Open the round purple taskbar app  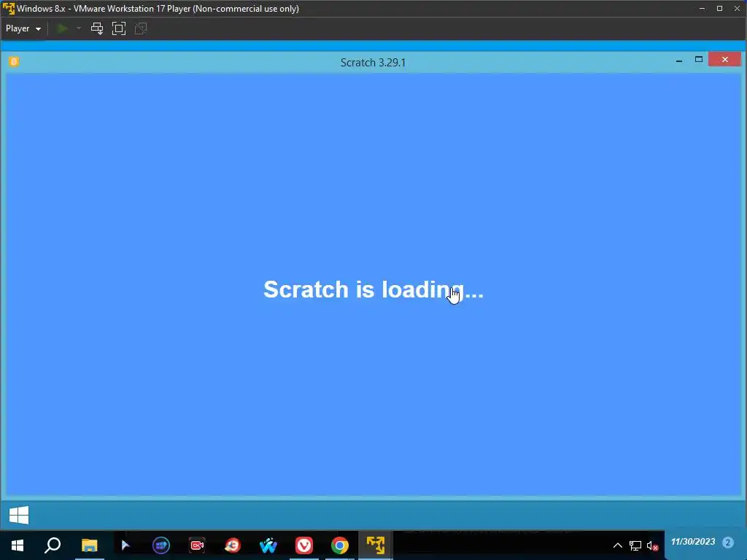coord(161,545)
